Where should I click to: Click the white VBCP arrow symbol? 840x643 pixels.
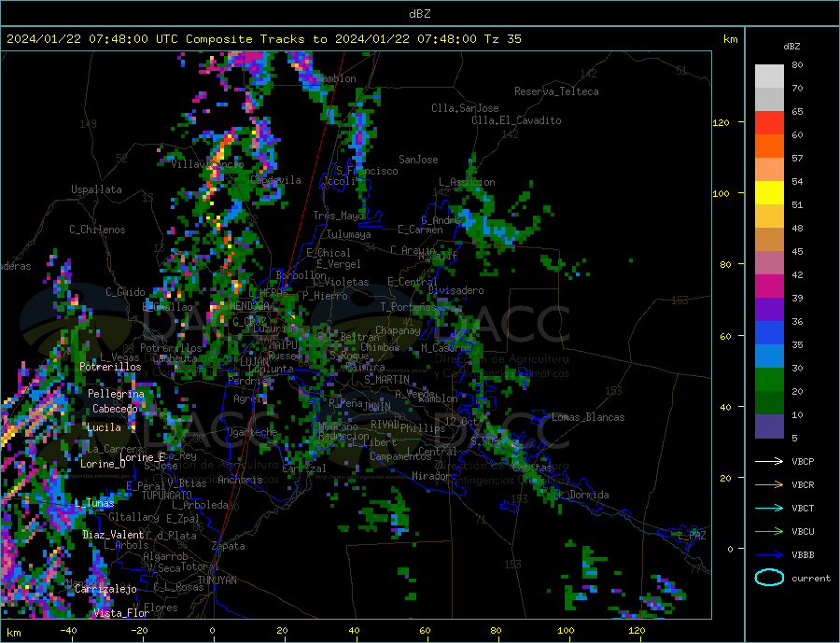769,461
